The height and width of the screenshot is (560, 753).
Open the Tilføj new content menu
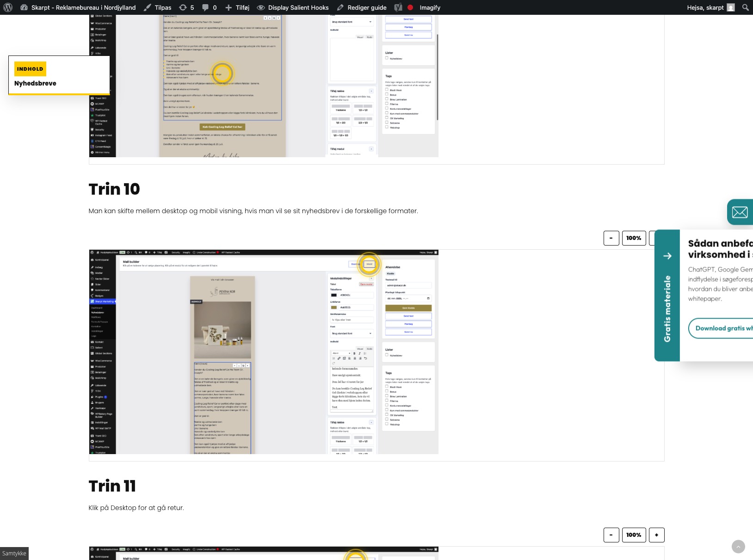[x=237, y=7]
